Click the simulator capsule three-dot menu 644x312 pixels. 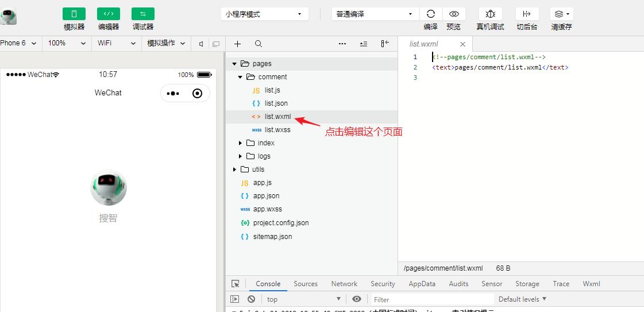pyautogui.click(x=173, y=94)
